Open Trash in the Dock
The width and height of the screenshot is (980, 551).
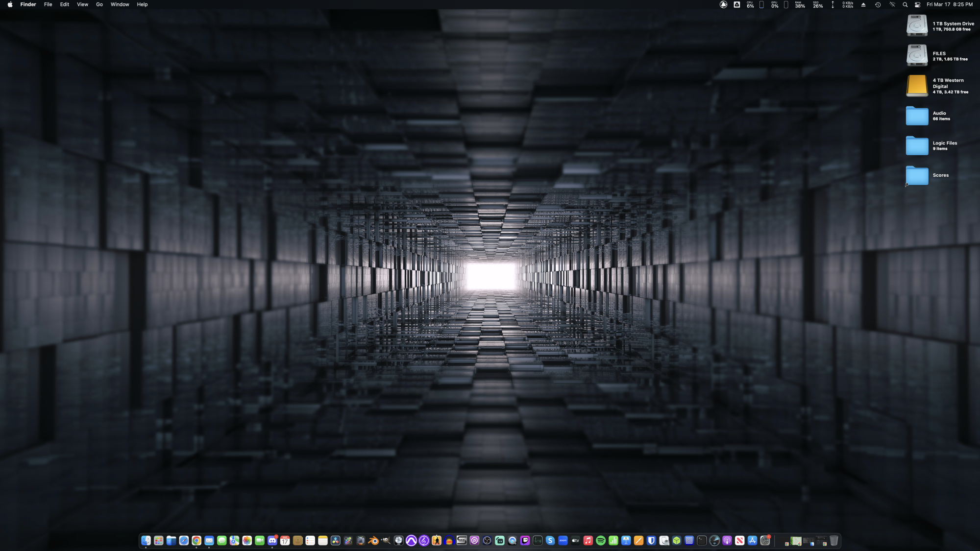833,541
